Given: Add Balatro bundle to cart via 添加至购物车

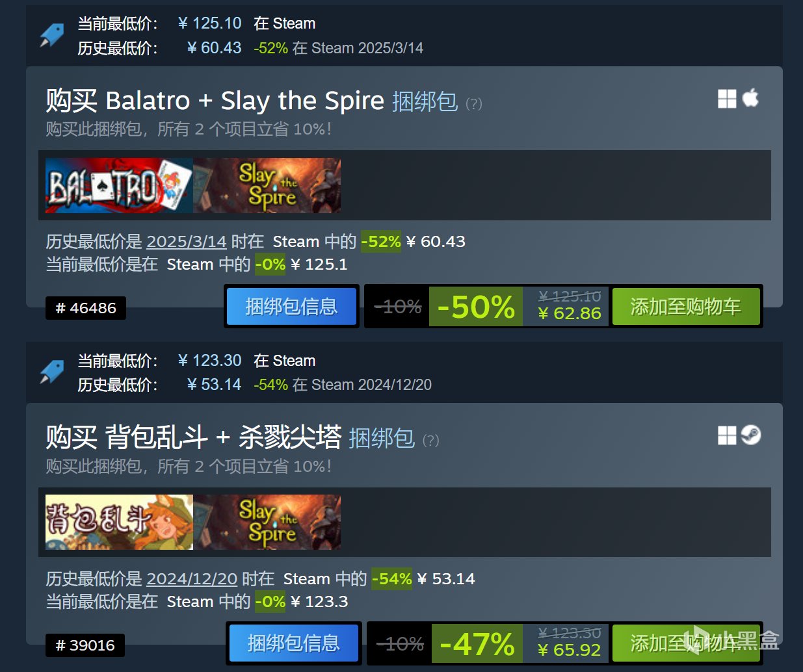Looking at the screenshot, I should (x=686, y=306).
